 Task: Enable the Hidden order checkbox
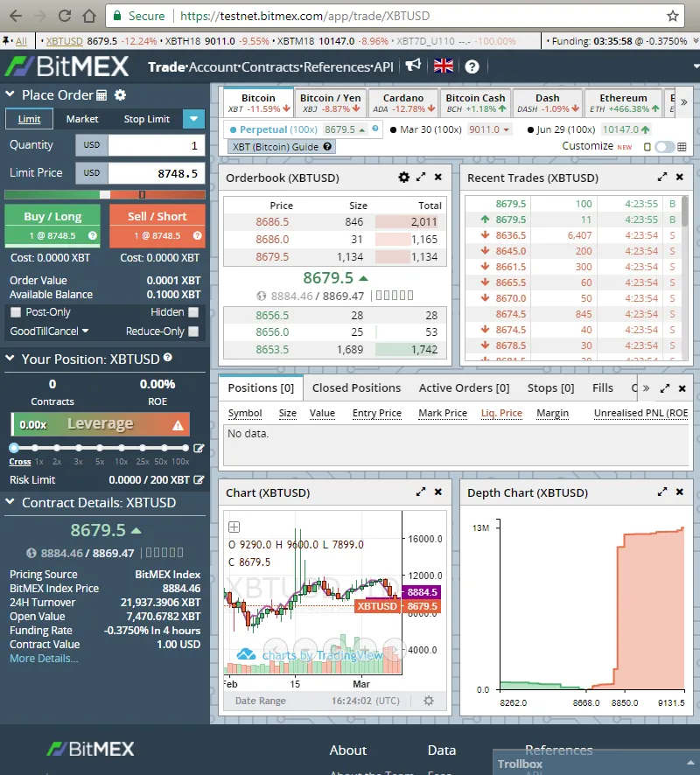193,312
